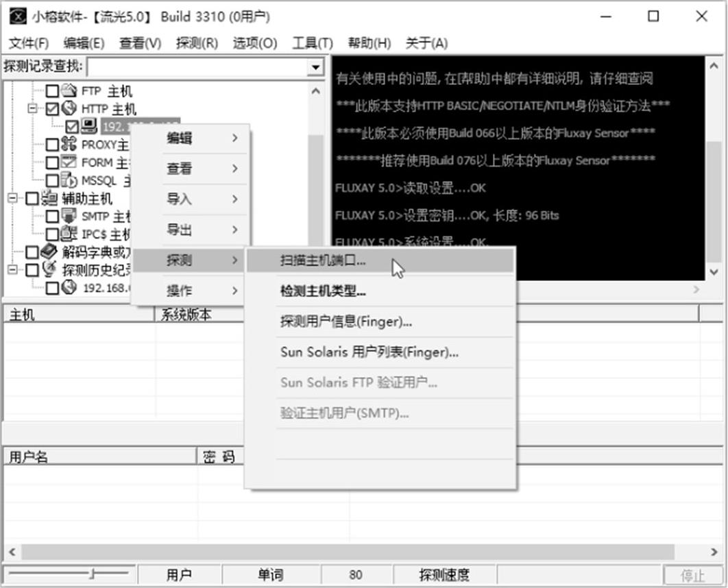The width and height of the screenshot is (728, 588).
Task: Click the IPC$ host icon
Action: [x=69, y=234]
